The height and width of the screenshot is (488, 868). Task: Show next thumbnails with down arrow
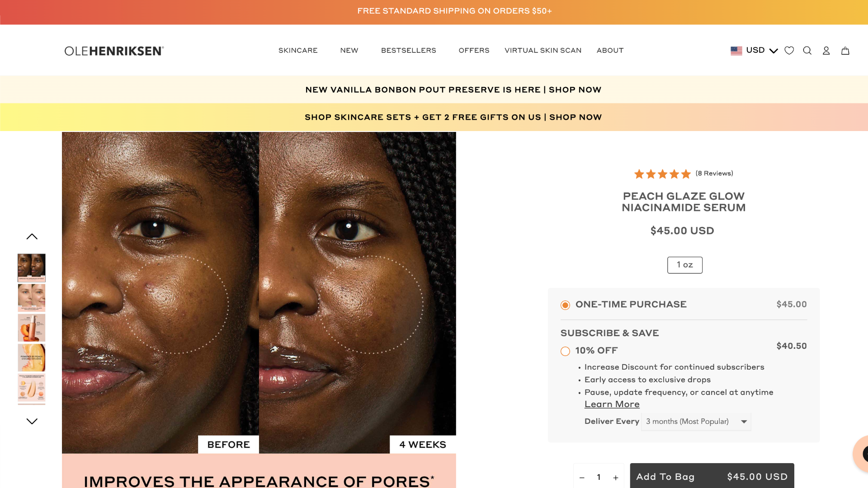point(32,421)
